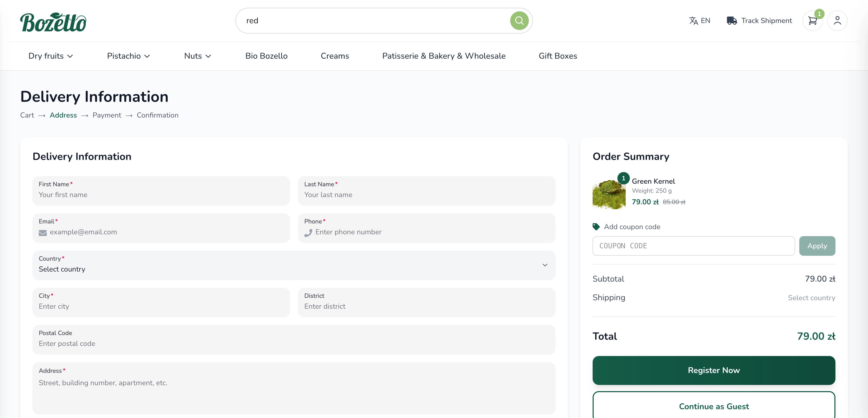Apply the coupon code
Screen dimensions: 868x418
coord(817,246)
